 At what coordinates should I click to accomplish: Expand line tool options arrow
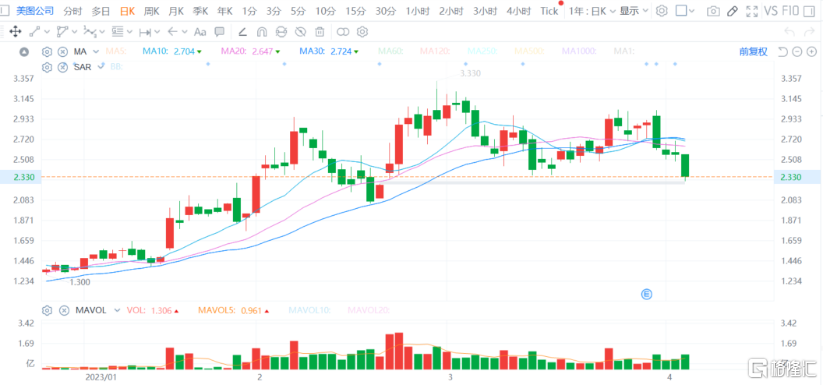(x=47, y=33)
